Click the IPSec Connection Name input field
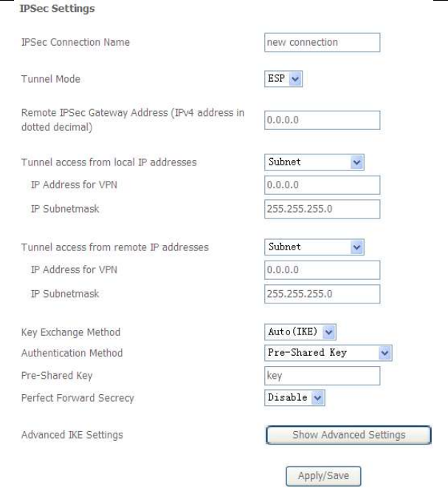 click(321, 42)
